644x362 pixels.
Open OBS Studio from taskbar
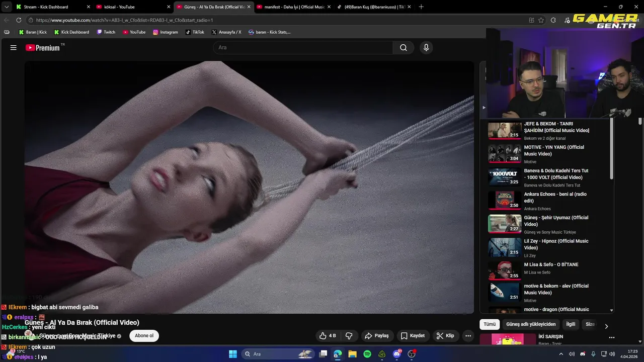pyautogui.click(x=412, y=354)
